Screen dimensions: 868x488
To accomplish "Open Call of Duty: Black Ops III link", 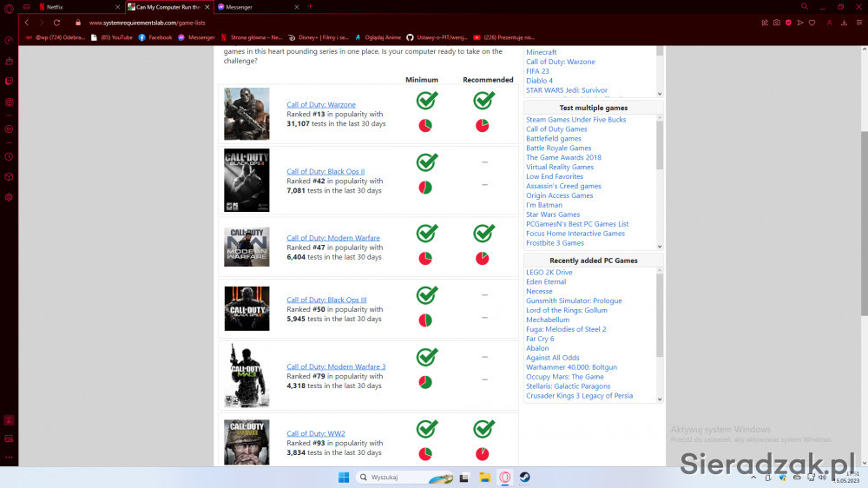I will point(326,300).
